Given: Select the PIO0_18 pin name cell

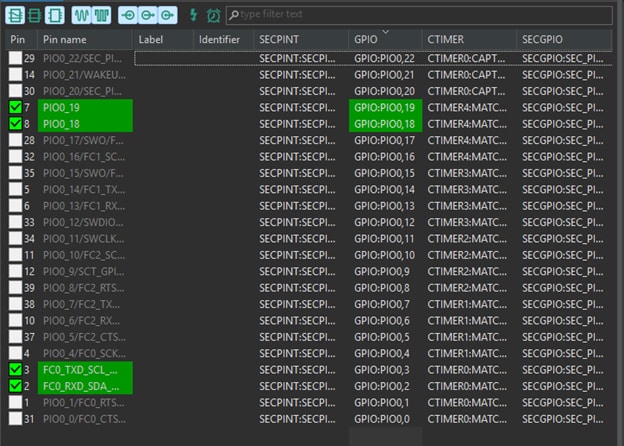Looking at the screenshot, I should tap(85, 124).
